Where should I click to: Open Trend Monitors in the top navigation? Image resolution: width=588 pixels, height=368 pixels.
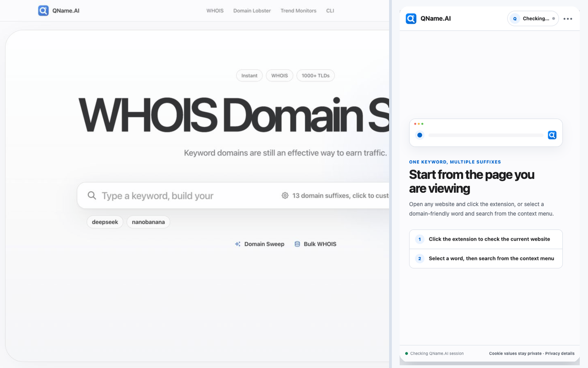coord(299,11)
